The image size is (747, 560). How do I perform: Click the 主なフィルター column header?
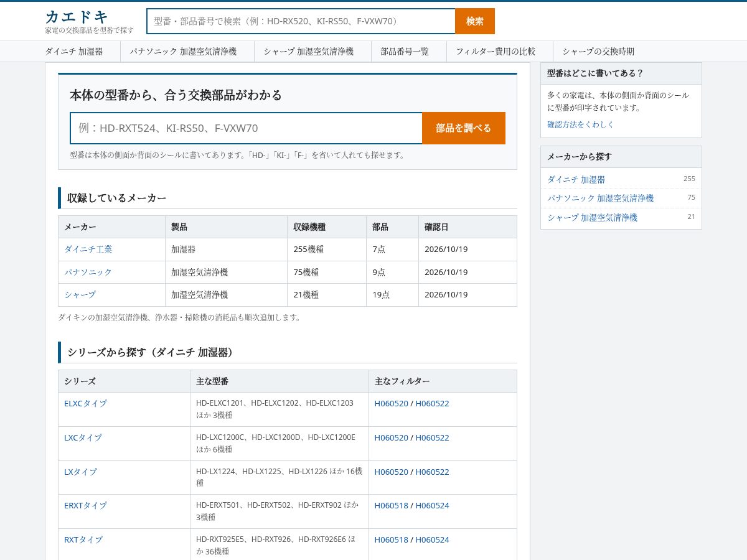point(443,381)
